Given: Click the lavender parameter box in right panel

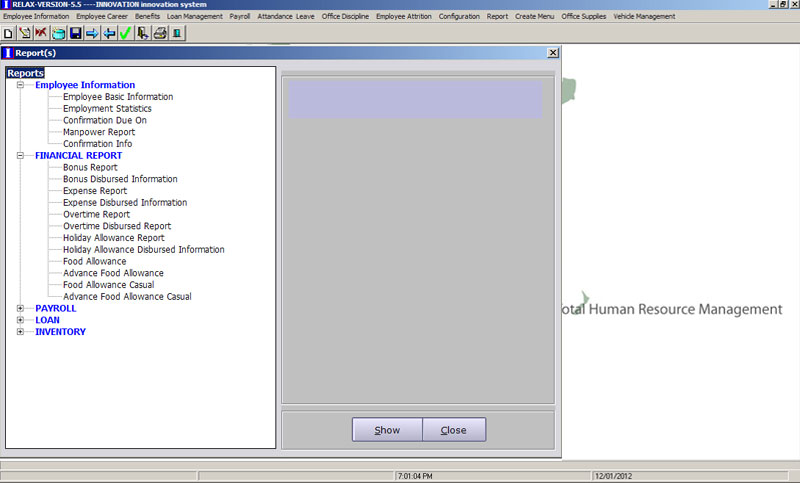Looking at the screenshot, I should pyautogui.click(x=415, y=99).
